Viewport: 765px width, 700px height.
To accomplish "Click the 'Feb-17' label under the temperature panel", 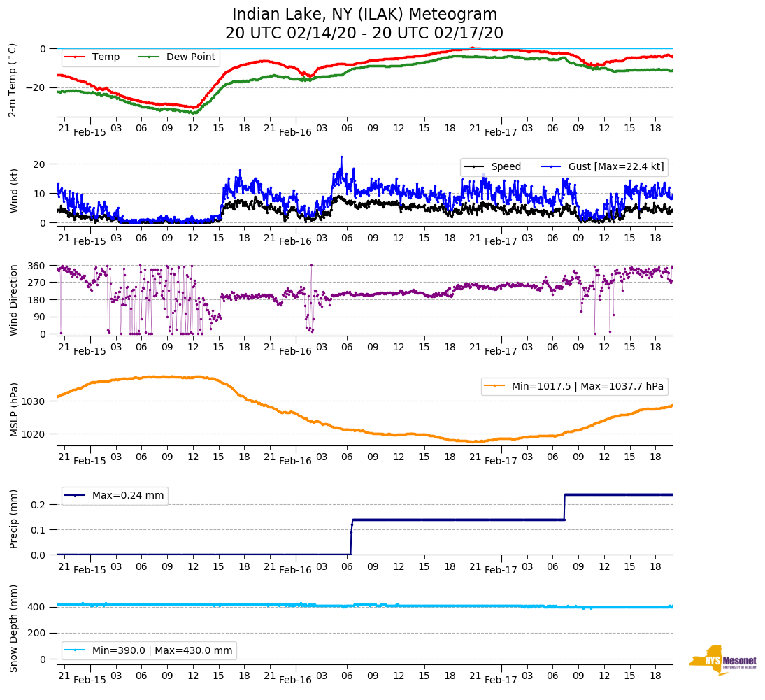I will click(x=501, y=132).
